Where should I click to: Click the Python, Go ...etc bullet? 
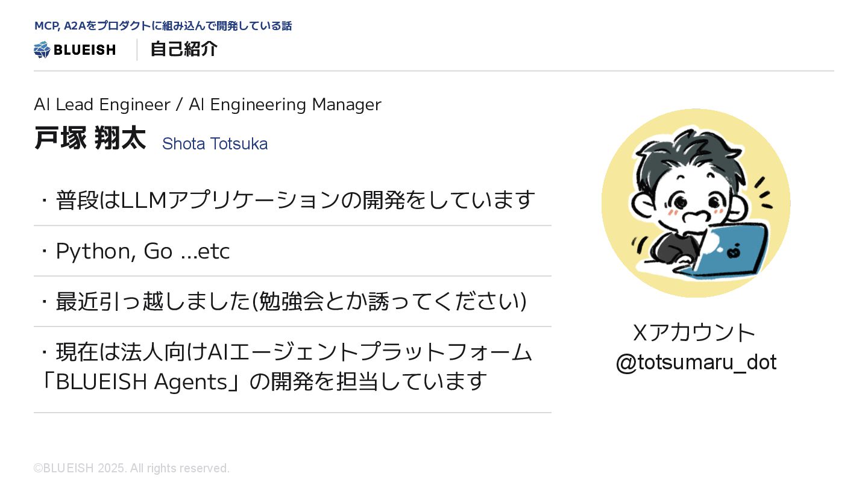(x=134, y=251)
